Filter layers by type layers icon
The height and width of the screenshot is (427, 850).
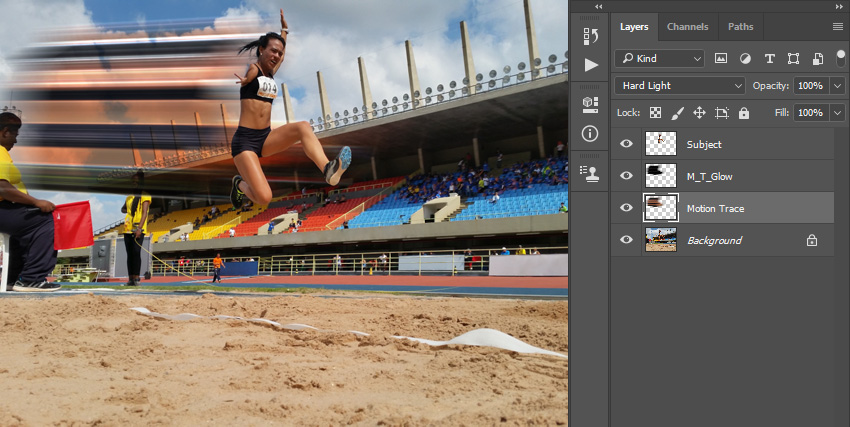pos(769,59)
